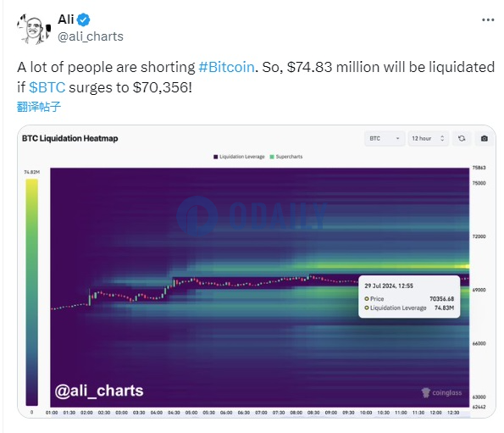
Task: Click the refresh icon on the heatmap toolbar
Action: [x=462, y=138]
